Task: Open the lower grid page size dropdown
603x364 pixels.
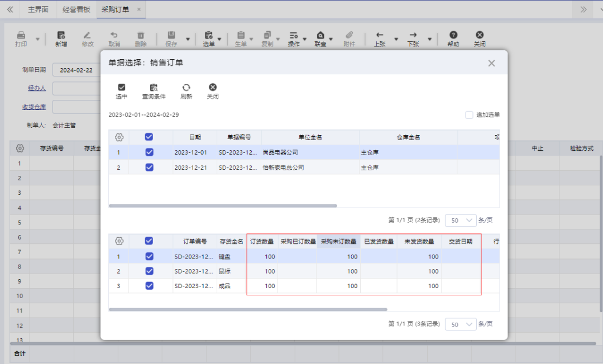Action: coord(461,324)
